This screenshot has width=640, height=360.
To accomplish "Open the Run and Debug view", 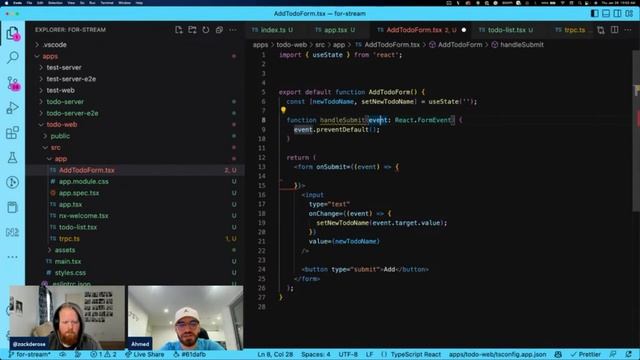I will pos(12,108).
